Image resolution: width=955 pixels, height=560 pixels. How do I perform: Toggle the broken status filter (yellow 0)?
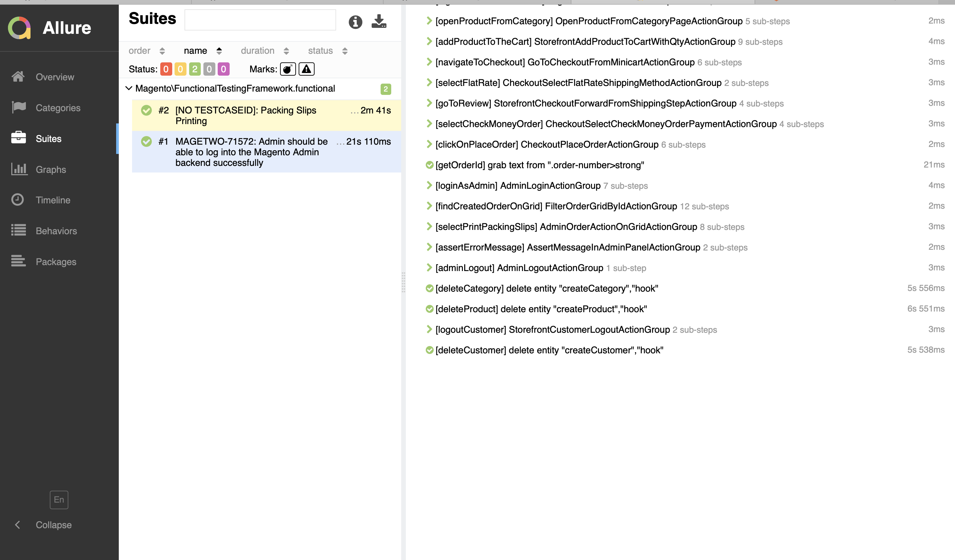(181, 69)
